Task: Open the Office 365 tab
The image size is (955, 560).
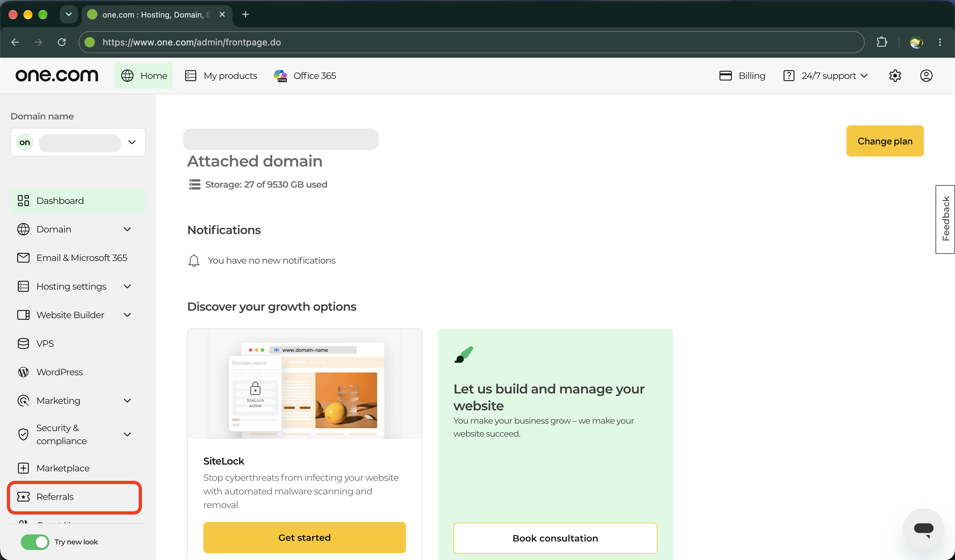Action: pyautogui.click(x=305, y=76)
